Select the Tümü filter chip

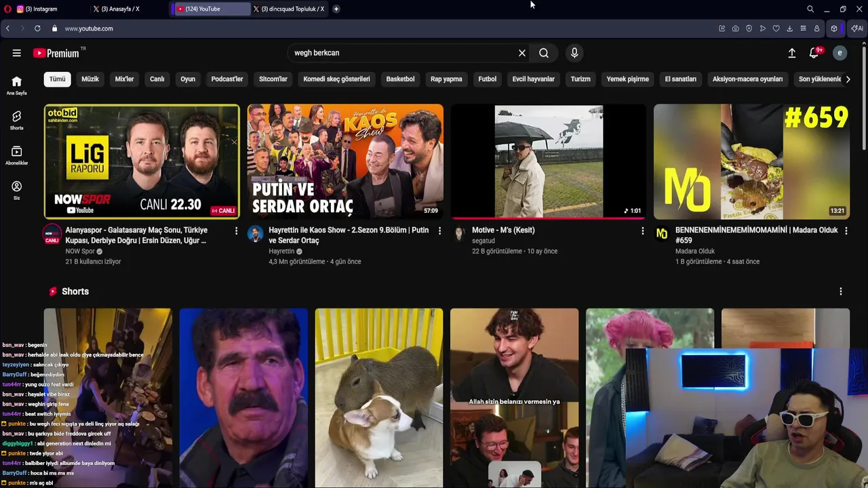58,79
